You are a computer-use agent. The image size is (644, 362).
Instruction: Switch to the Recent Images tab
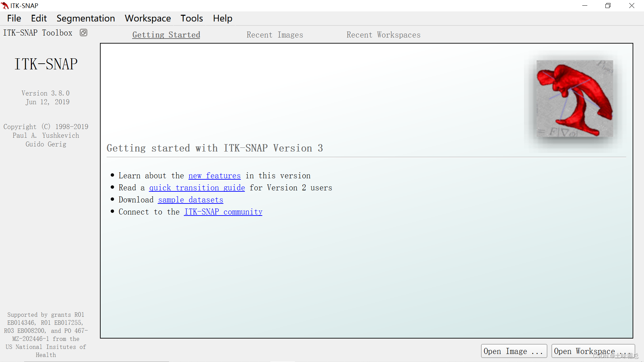pos(275,35)
